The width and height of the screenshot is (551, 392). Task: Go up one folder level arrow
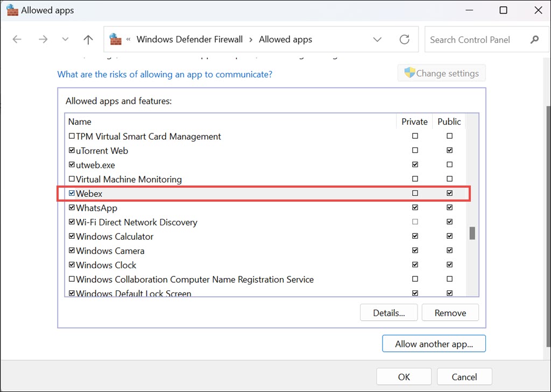pos(88,39)
